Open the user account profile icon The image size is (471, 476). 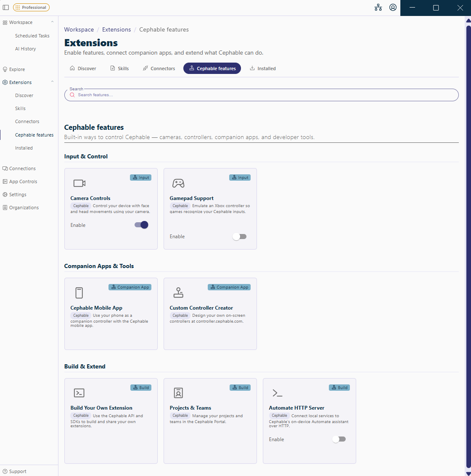pos(393,7)
